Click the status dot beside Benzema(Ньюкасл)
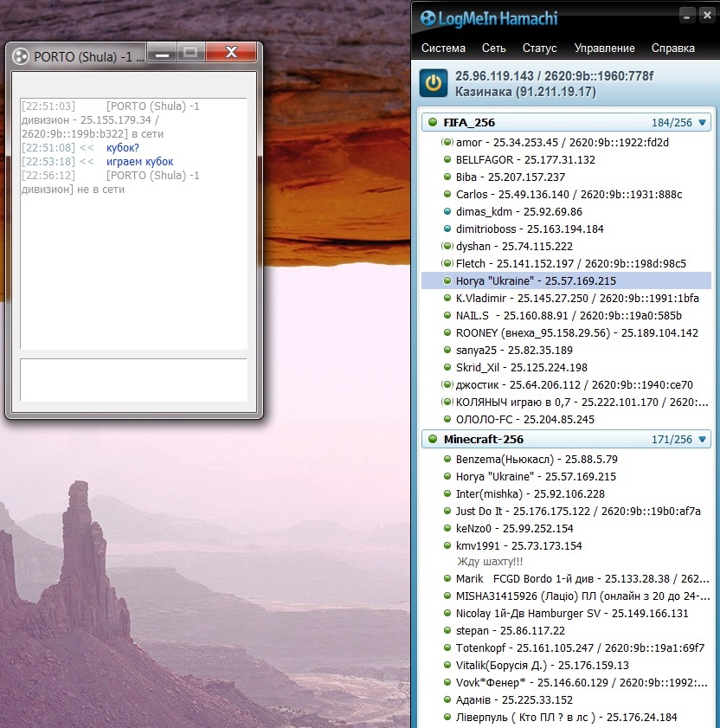This screenshot has width=720, height=728. pyautogui.click(x=447, y=459)
